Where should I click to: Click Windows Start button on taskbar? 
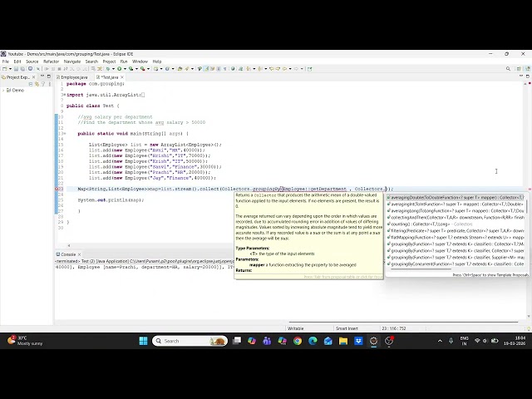click(x=143, y=341)
